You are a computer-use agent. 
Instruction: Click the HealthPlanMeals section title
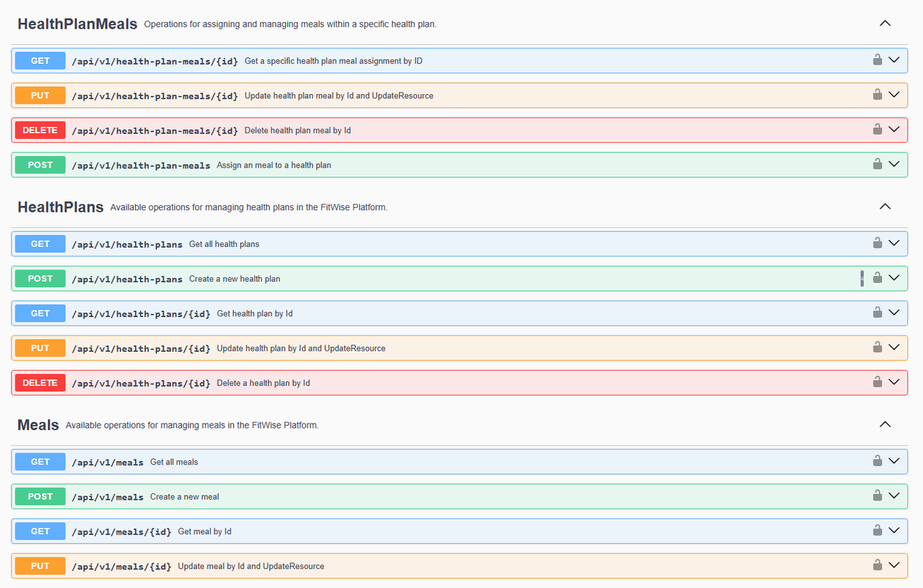tap(77, 24)
